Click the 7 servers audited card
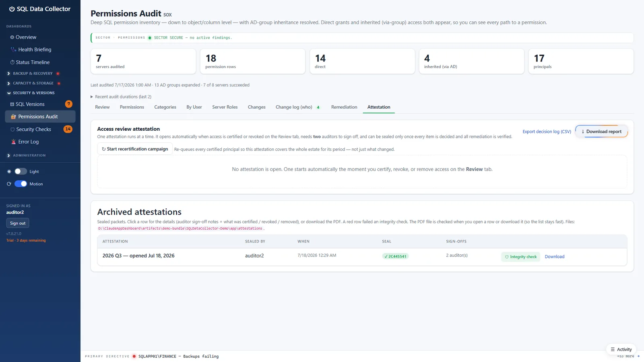This screenshot has height=362, width=644. (143, 61)
